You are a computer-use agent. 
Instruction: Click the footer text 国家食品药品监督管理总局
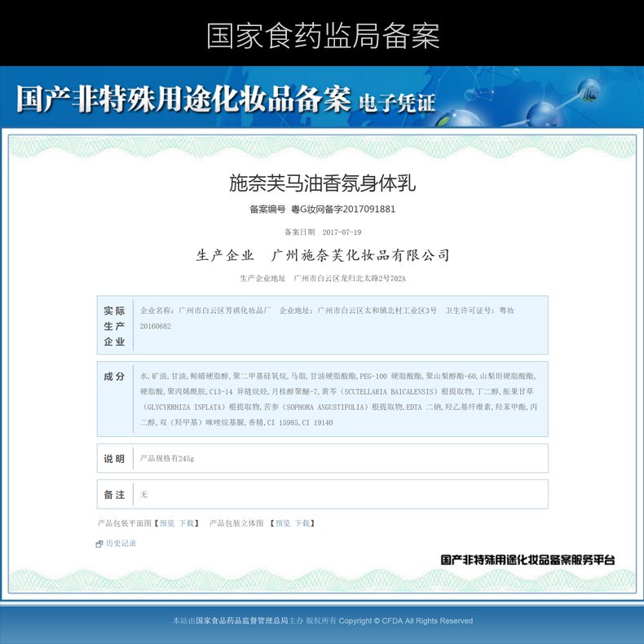click(242, 620)
